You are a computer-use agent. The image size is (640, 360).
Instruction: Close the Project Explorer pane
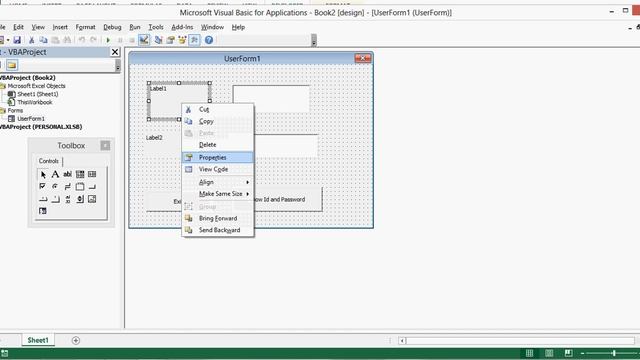click(x=115, y=52)
